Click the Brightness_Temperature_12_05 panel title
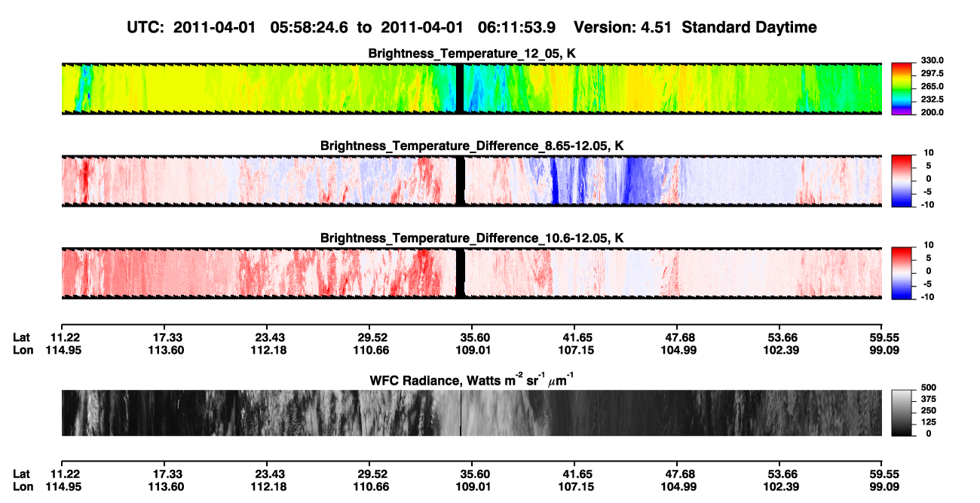 coord(472,54)
